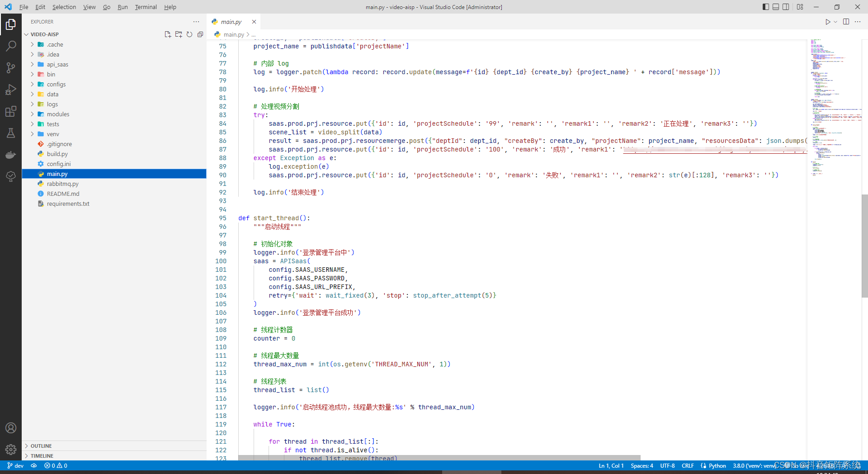
Task: Close the main.py editor tab
Action: pos(254,22)
